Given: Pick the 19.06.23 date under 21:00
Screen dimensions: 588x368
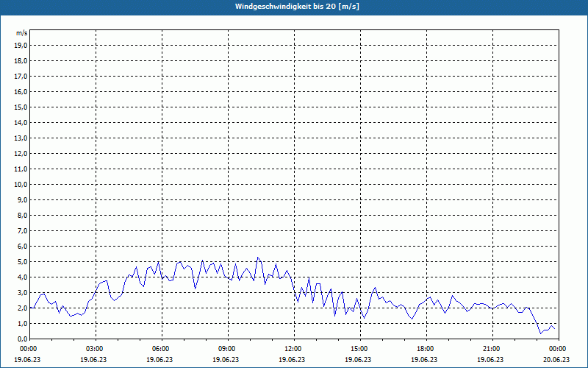Looking at the screenshot, I should tap(490, 359).
